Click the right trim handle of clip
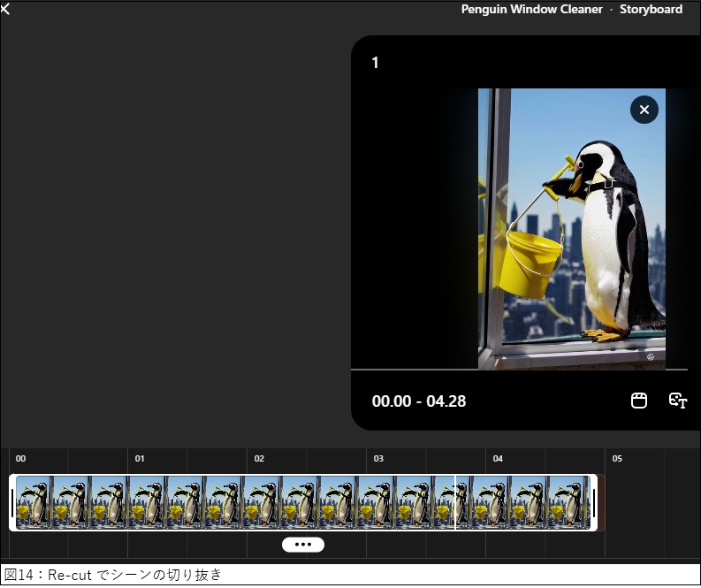 tap(594, 503)
